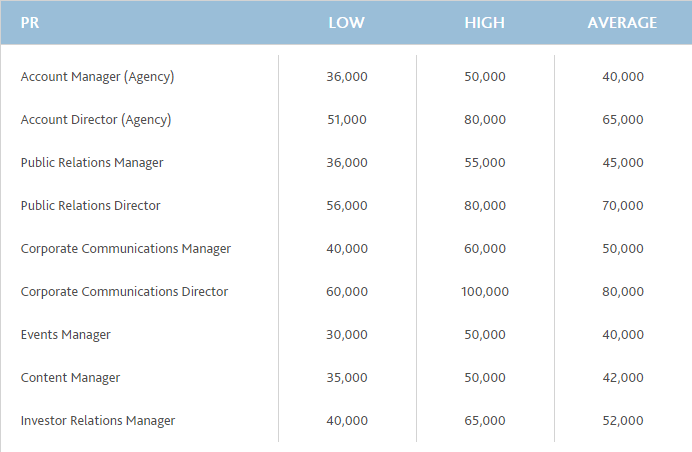Viewport: 692px width, 452px height.
Task: Click the AVERAGE column header
Action: coord(622,23)
